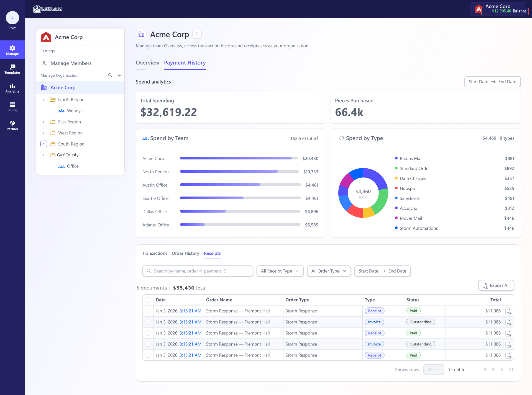Download document for fourth table row
The width and height of the screenshot is (532, 395).
coord(509,344)
